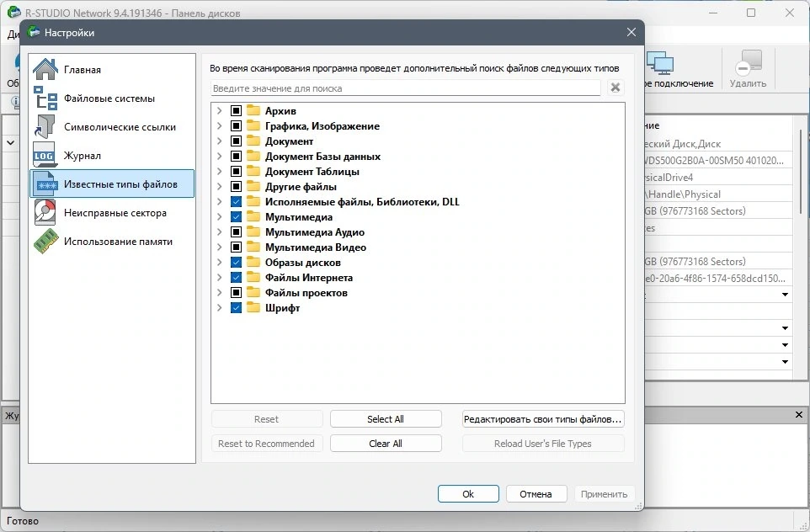Expand the Файлы проектов category
The width and height of the screenshot is (810, 532).
(220, 292)
